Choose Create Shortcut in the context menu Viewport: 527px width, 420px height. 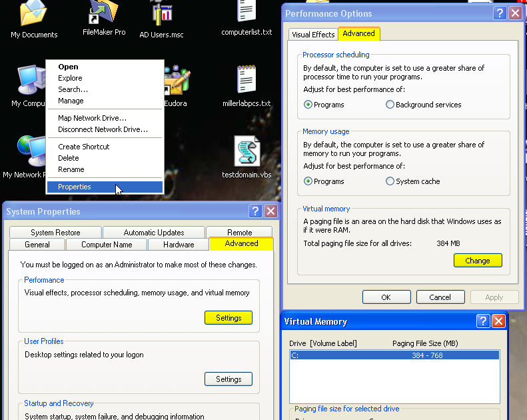(x=105, y=147)
